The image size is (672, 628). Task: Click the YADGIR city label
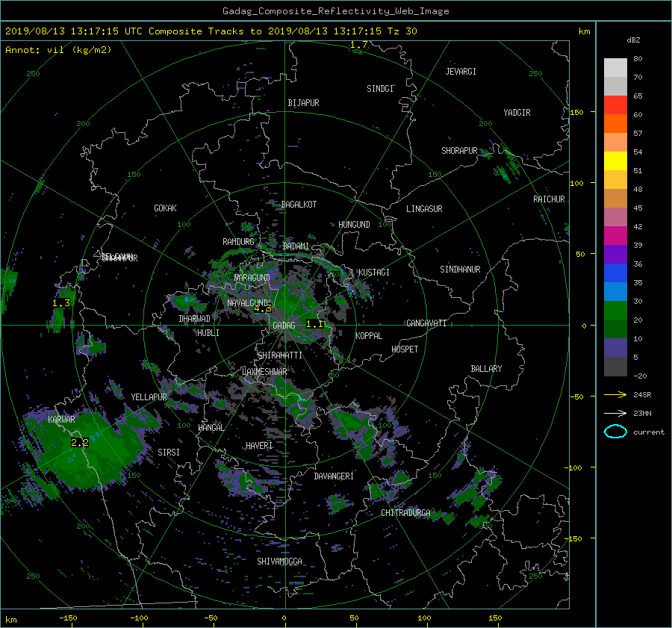click(517, 113)
